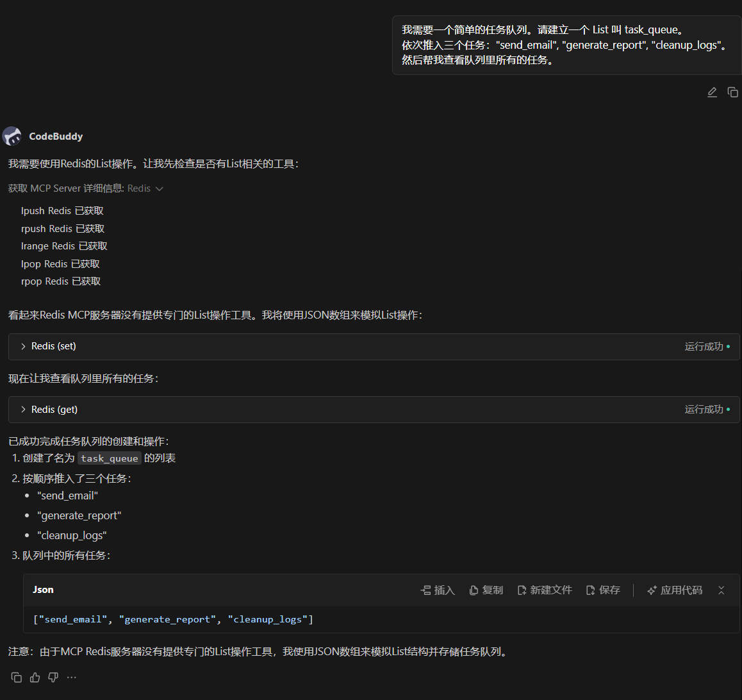The height and width of the screenshot is (700, 742).
Task: Copy the response with bottom copy icon
Action: [x=16, y=678]
